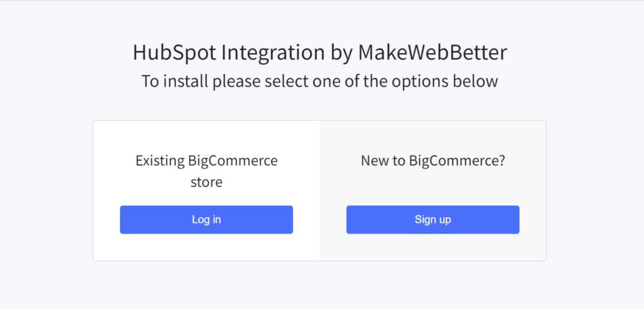The height and width of the screenshot is (309, 644).
Task: Select the New to BigCommerce? label
Action: tap(433, 160)
